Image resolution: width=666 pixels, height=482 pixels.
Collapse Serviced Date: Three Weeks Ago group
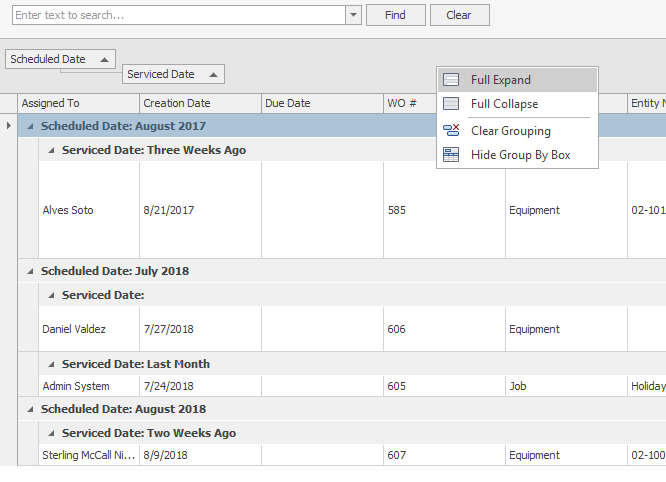pyautogui.click(x=51, y=150)
